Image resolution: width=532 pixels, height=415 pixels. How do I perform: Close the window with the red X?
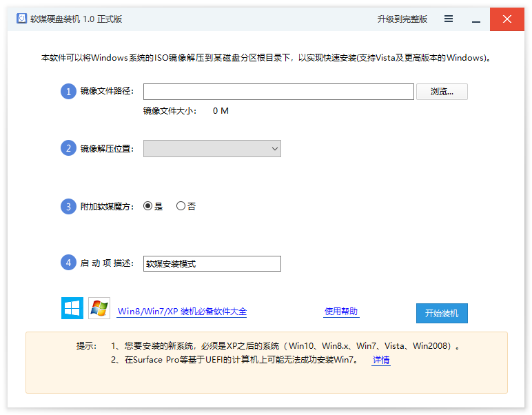click(x=507, y=19)
